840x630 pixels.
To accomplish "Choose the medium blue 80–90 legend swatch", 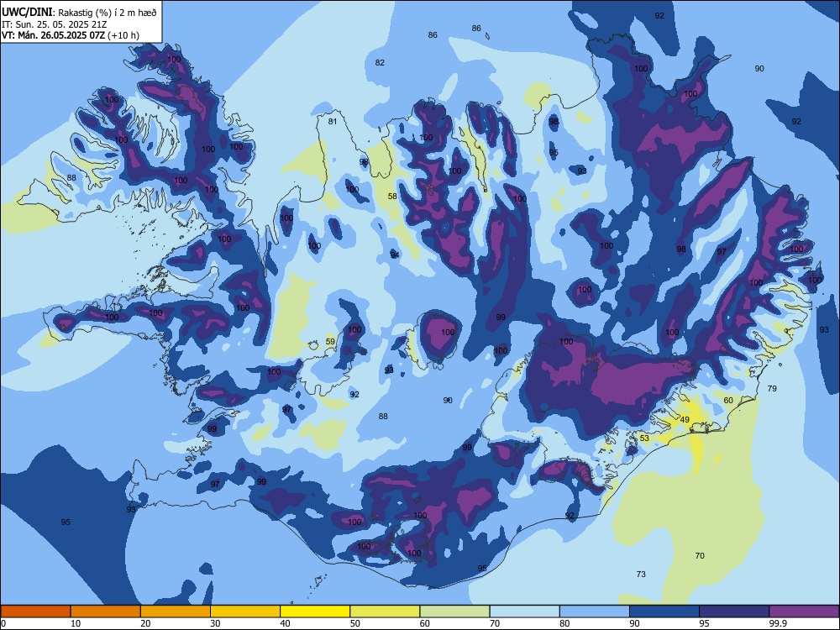I will tap(595, 612).
